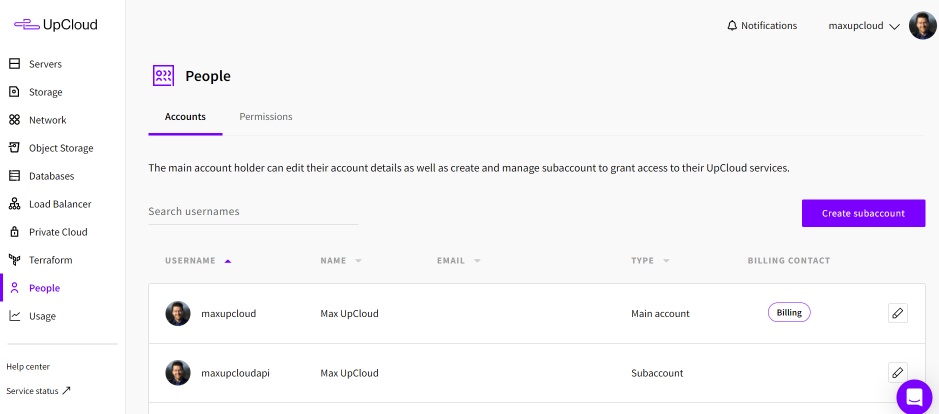Switch to the Permissions tab
The height and width of the screenshot is (414, 939).
click(266, 117)
